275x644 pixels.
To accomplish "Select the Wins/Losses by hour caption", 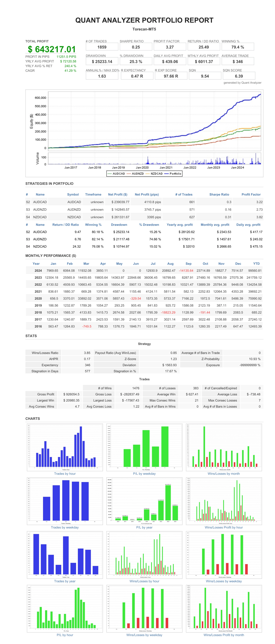I will click(x=144, y=581).
